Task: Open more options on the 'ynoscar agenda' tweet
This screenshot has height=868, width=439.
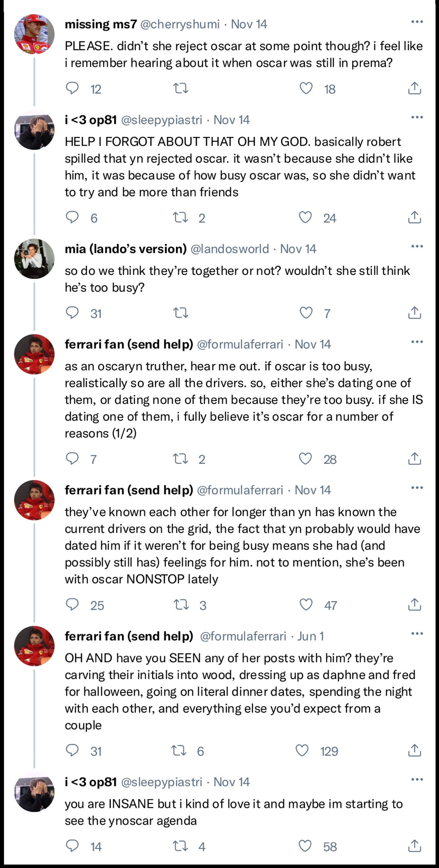Action: pos(417,779)
